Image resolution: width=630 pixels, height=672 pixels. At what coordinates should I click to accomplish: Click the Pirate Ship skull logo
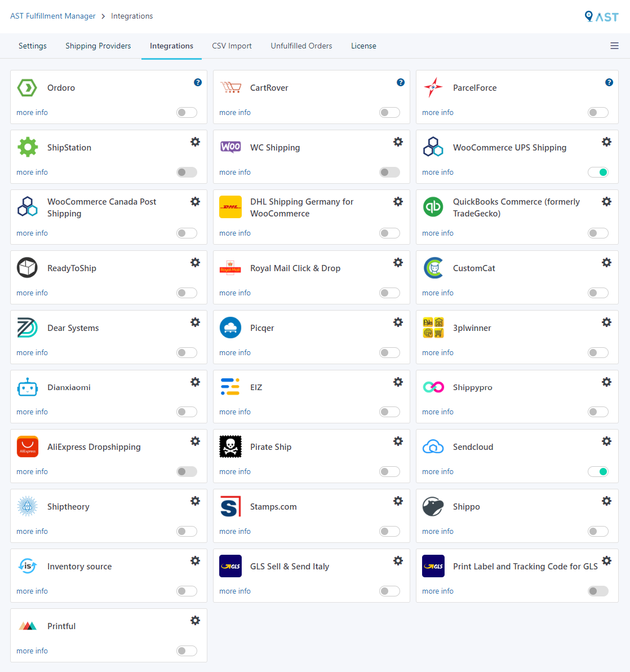point(230,446)
